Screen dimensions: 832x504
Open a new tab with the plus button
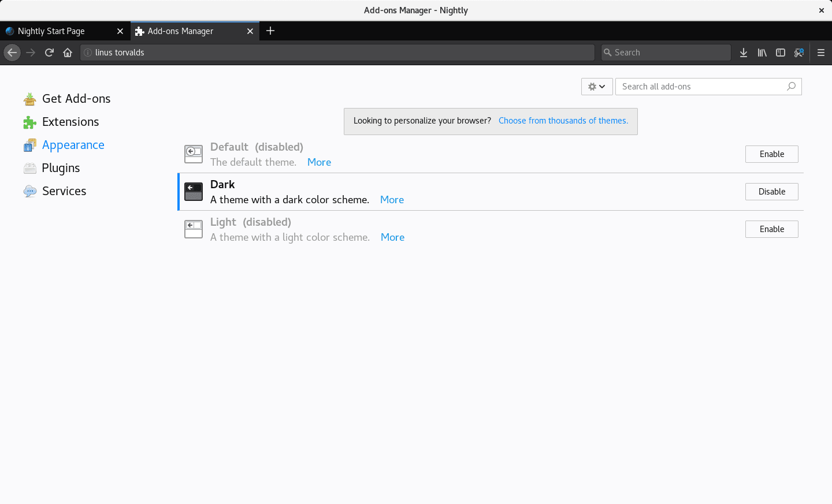click(270, 31)
